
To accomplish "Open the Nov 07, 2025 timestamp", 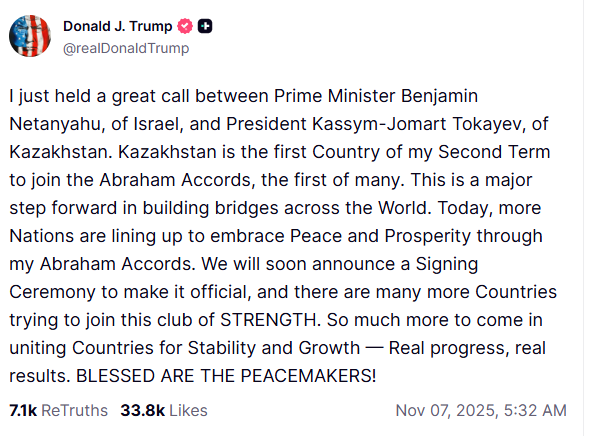I will pyautogui.click(x=447, y=410).
